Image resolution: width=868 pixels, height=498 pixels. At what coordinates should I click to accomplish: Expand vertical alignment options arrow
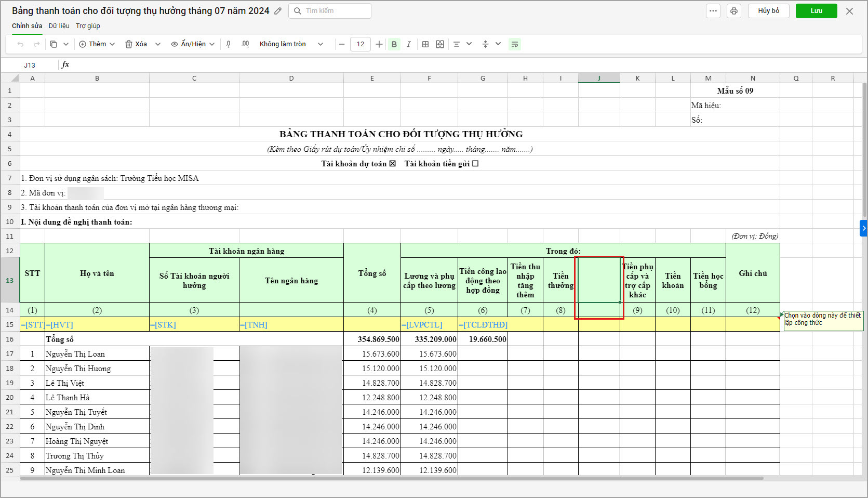coord(498,44)
